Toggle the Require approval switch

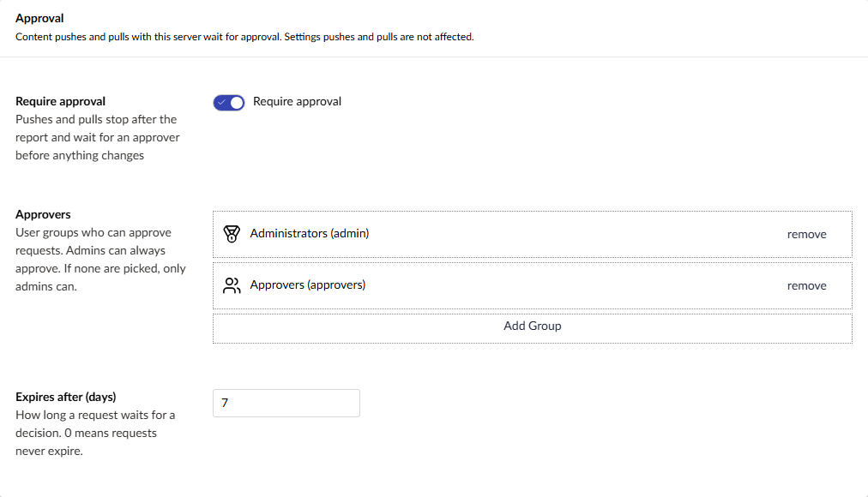(x=229, y=103)
